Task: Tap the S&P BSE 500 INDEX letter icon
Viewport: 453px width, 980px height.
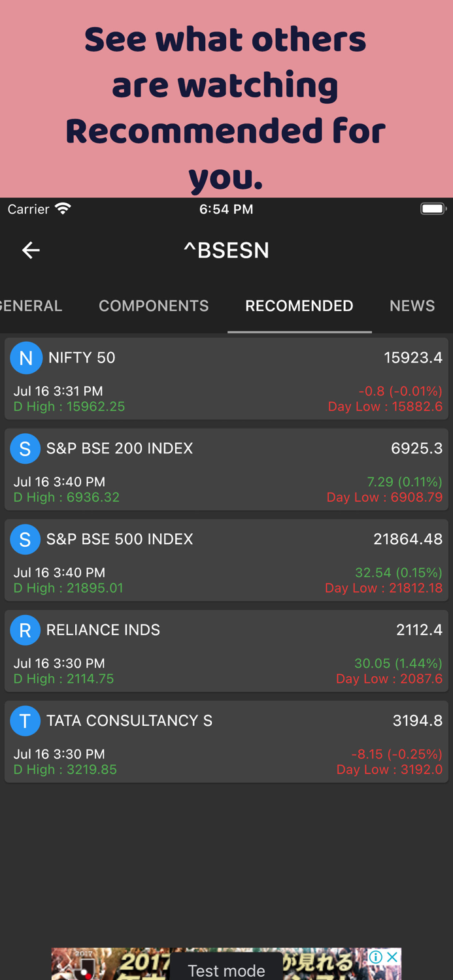Action: coord(25,539)
